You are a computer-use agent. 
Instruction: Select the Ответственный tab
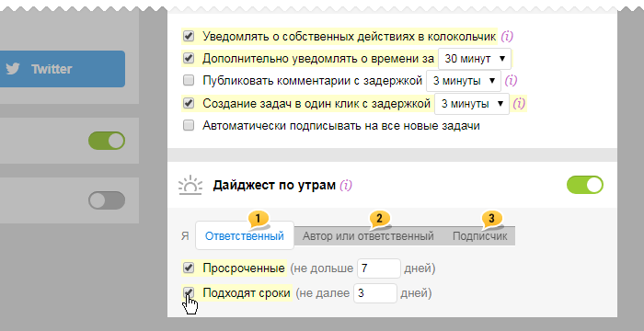click(245, 235)
